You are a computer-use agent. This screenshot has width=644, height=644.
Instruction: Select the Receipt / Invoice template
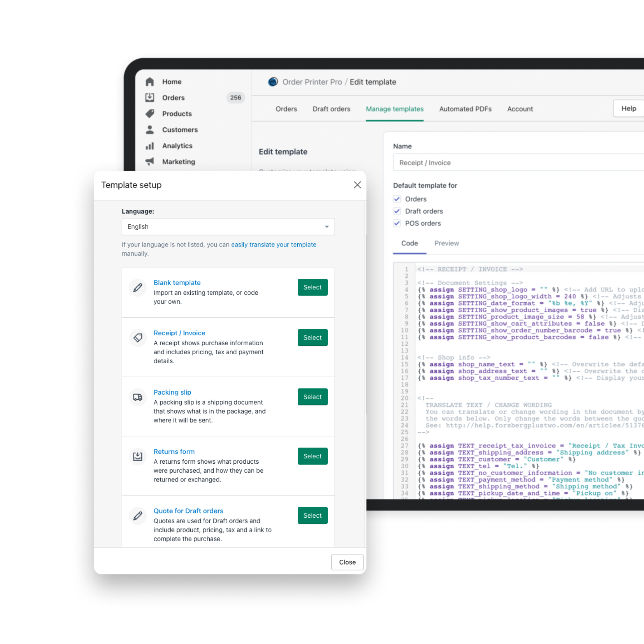coord(312,337)
